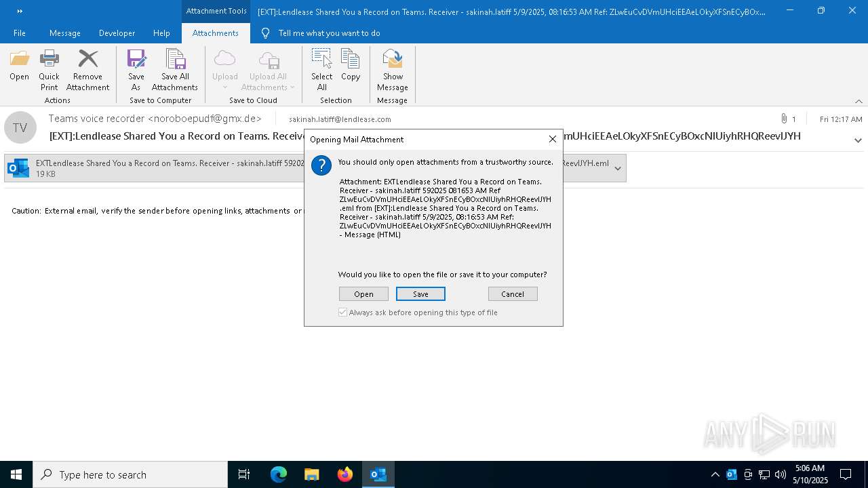This screenshot has height=488, width=868.
Task: Open the Windows Start menu
Action: point(16,474)
